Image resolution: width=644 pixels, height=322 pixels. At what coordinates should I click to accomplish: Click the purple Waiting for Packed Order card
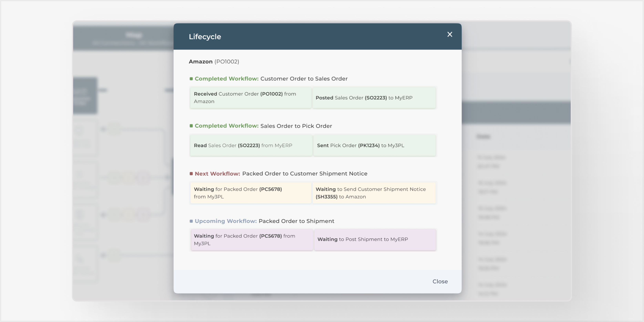click(x=252, y=240)
